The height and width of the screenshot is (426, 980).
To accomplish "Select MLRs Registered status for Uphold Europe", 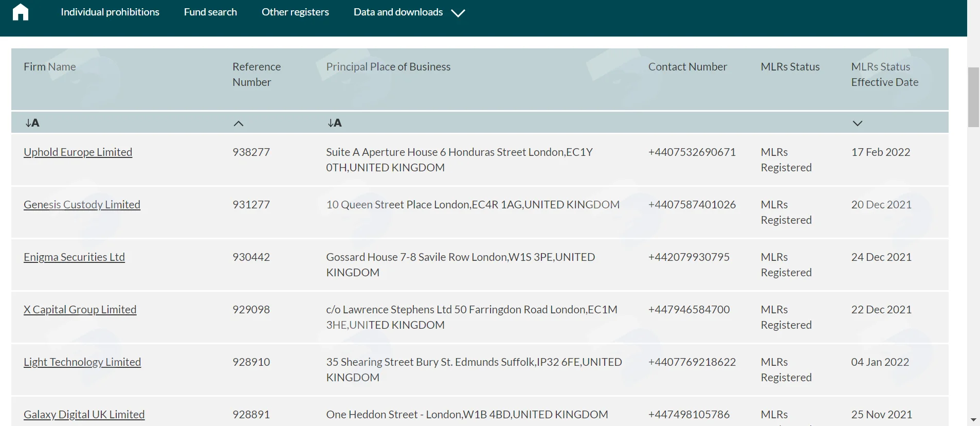I will click(x=786, y=160).
